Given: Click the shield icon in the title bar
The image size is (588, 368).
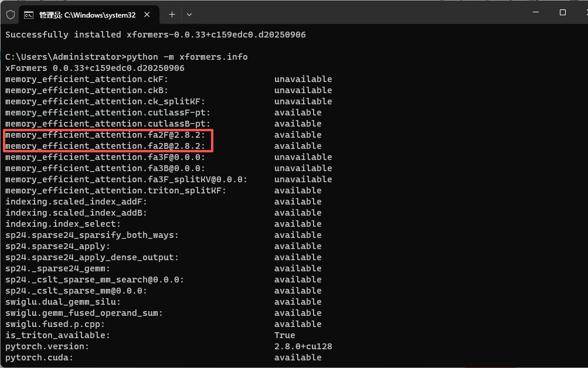Looking at the screenshot, I should point(11,14).
